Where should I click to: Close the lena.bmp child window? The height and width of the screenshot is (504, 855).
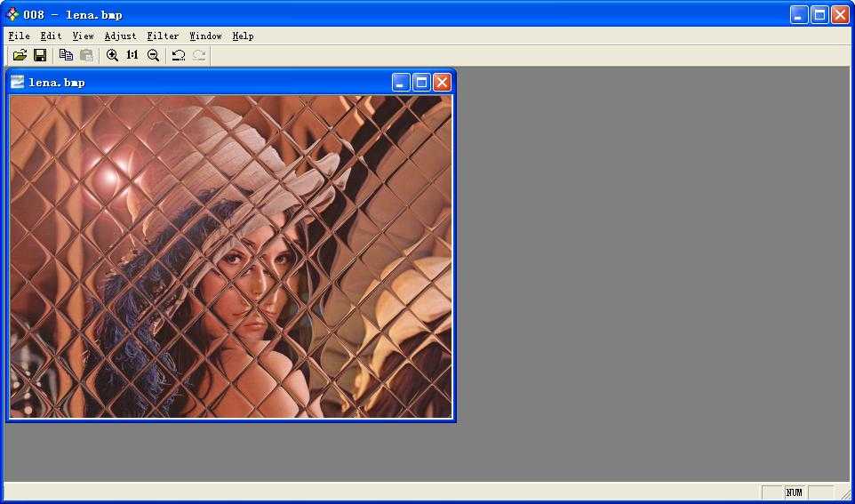pos(442,83)
